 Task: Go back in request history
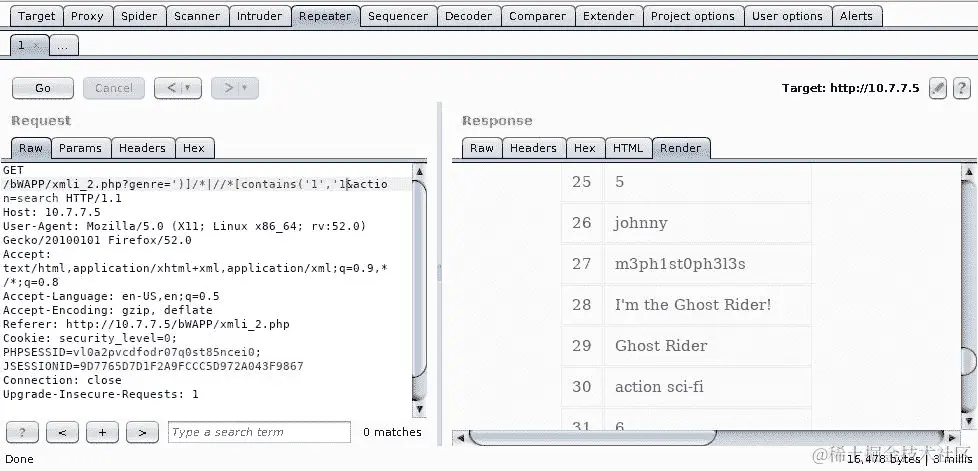pos(172,88)
